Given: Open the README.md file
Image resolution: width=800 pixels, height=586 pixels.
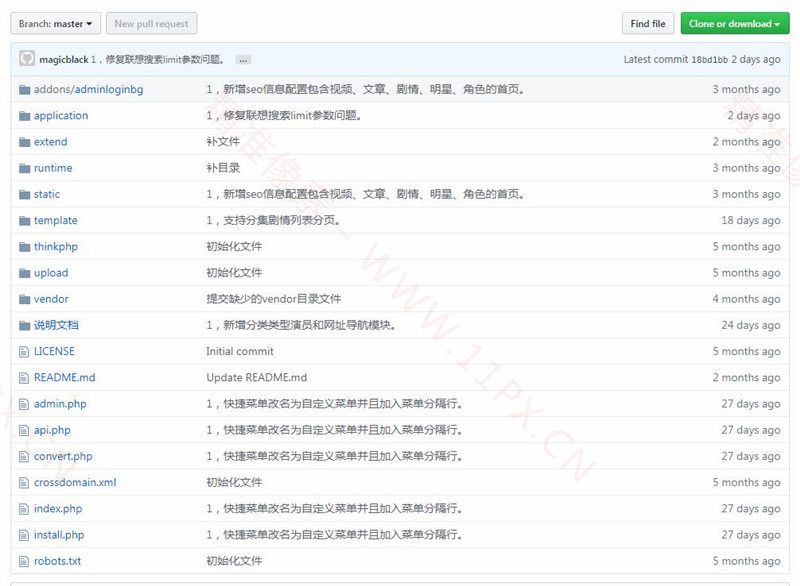Looking at the screenshot, I should 64,377.
